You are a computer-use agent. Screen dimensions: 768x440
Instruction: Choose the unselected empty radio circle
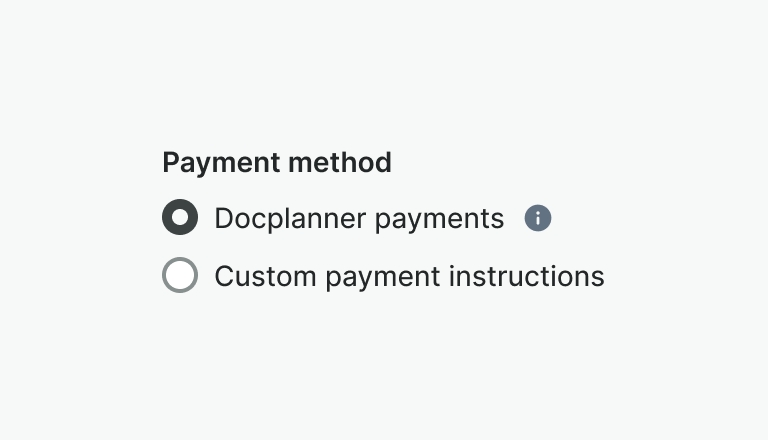180,275
